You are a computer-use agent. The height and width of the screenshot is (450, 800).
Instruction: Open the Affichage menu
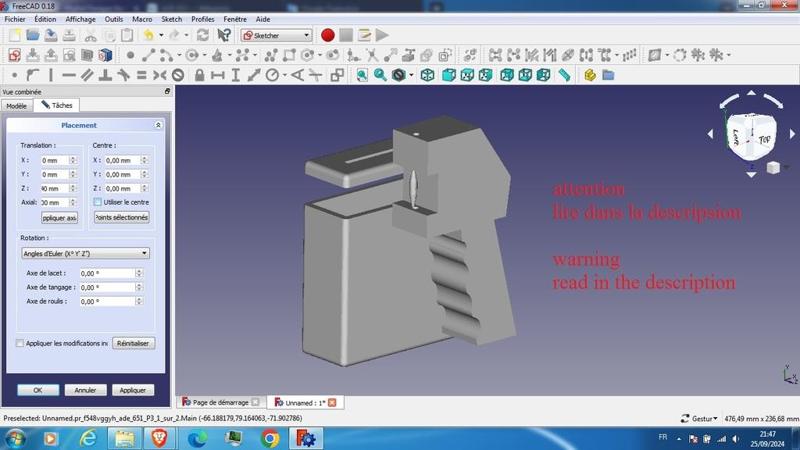coord(80,19)
